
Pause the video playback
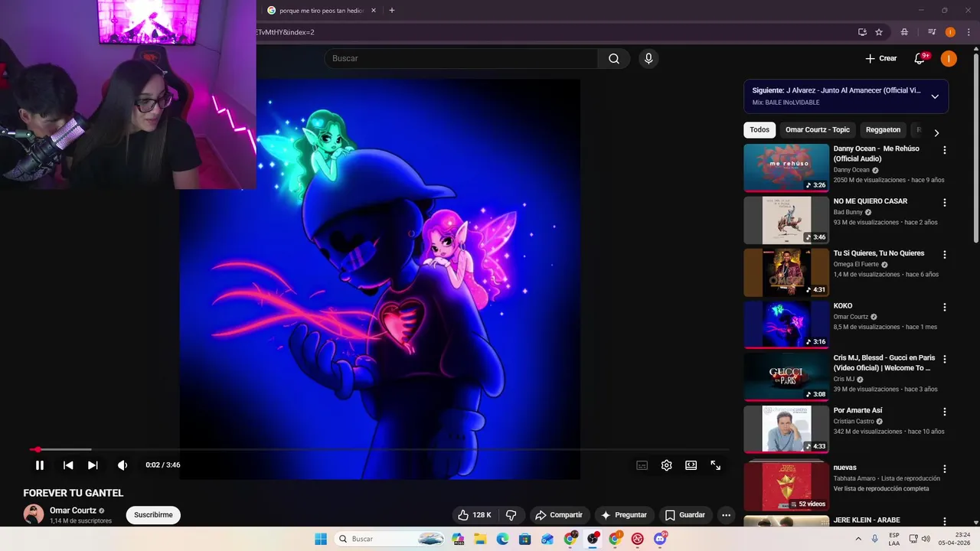click(40, 465)
